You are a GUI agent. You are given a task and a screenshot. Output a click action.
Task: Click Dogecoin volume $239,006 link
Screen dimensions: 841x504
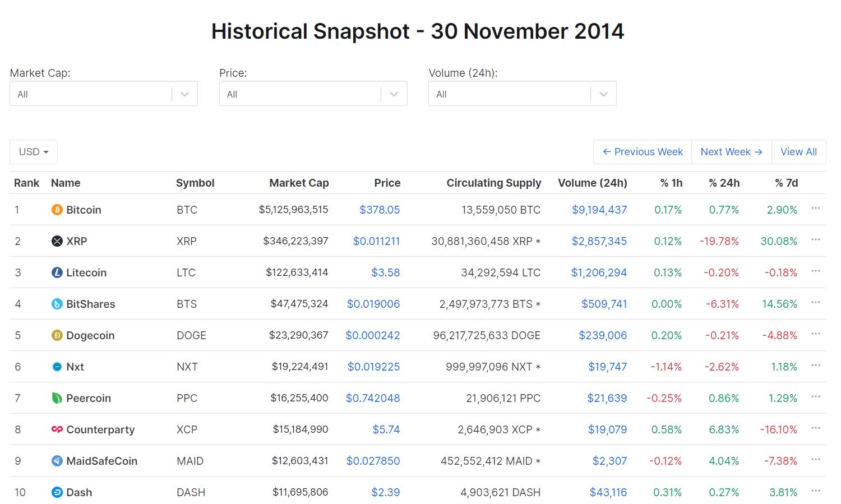(603, 335)
